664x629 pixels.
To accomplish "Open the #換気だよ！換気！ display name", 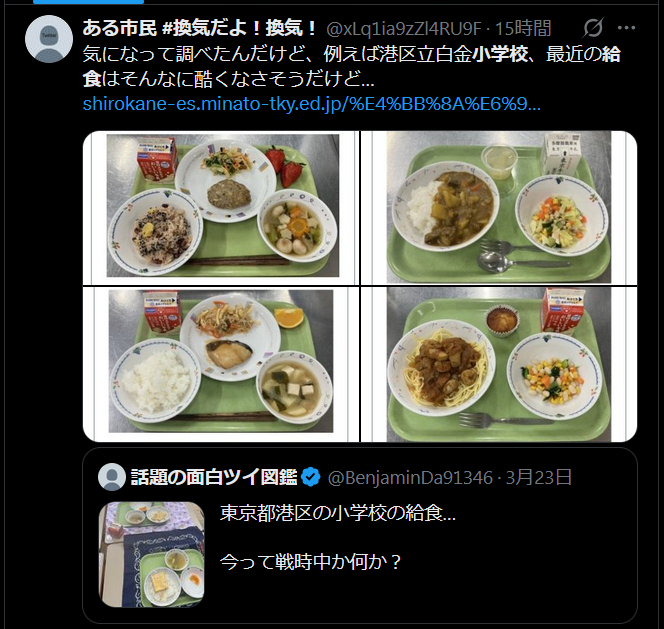I will click(x=200, y=28).
